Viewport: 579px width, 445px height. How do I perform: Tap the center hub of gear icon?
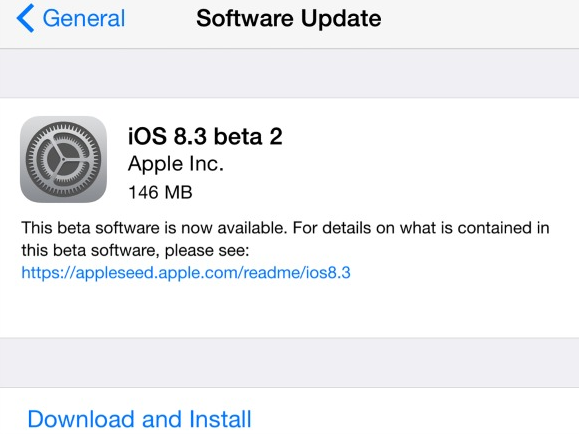[64, 160]
